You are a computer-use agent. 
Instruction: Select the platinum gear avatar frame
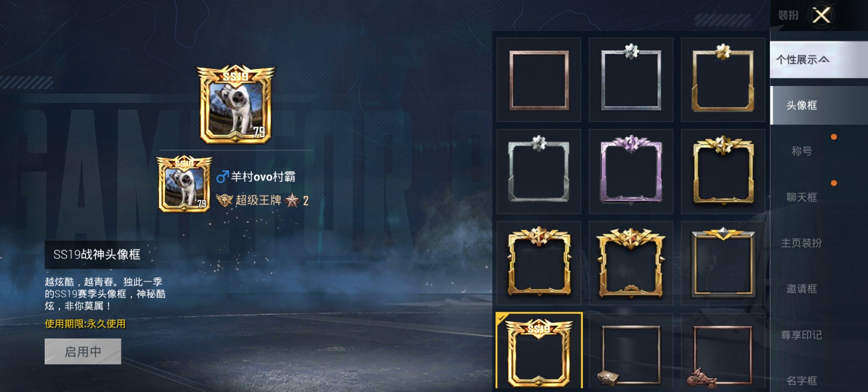pos(539,172)
